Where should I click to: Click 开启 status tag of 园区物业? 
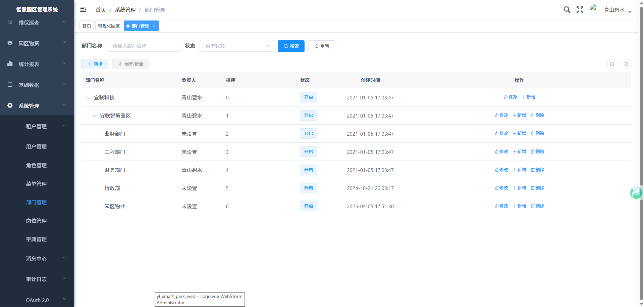(308, 206)
